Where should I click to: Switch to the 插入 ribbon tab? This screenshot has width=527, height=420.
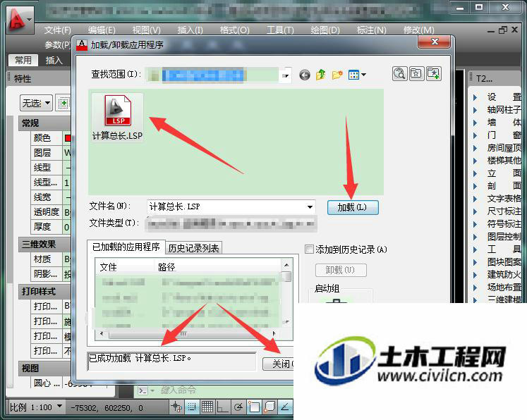click(54, 61)
